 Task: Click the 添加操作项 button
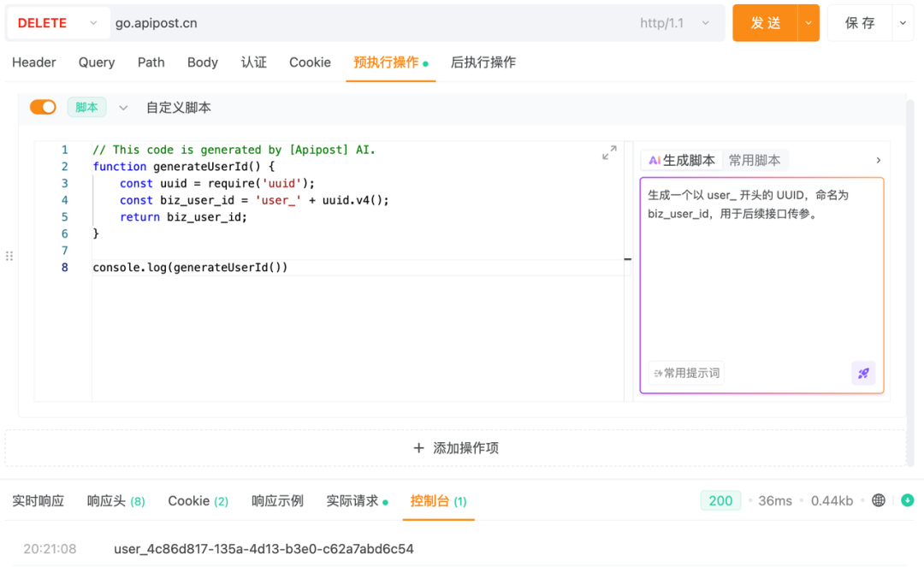pyautogui.click(x=456, y=448)
